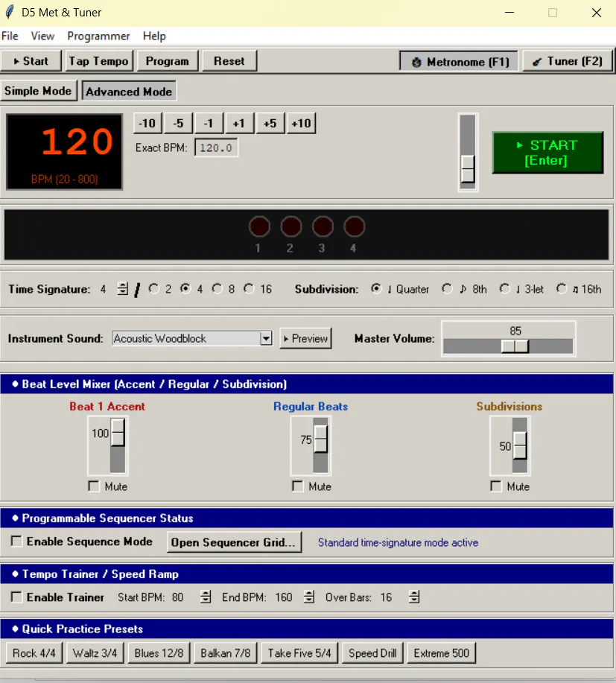Open the Instrument Sound dropdown
This screenshot has height=683, width=616.
[x=266, y=338]
